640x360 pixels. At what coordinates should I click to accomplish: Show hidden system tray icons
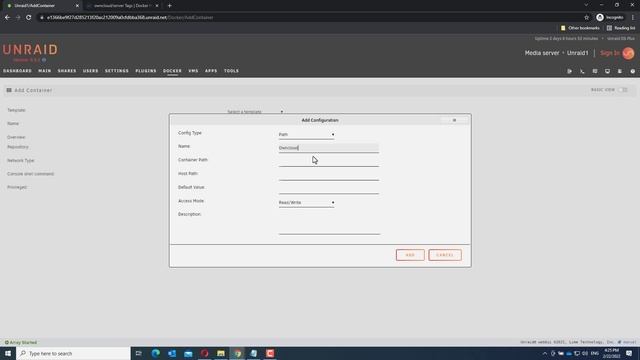click(x=544, y=353)
